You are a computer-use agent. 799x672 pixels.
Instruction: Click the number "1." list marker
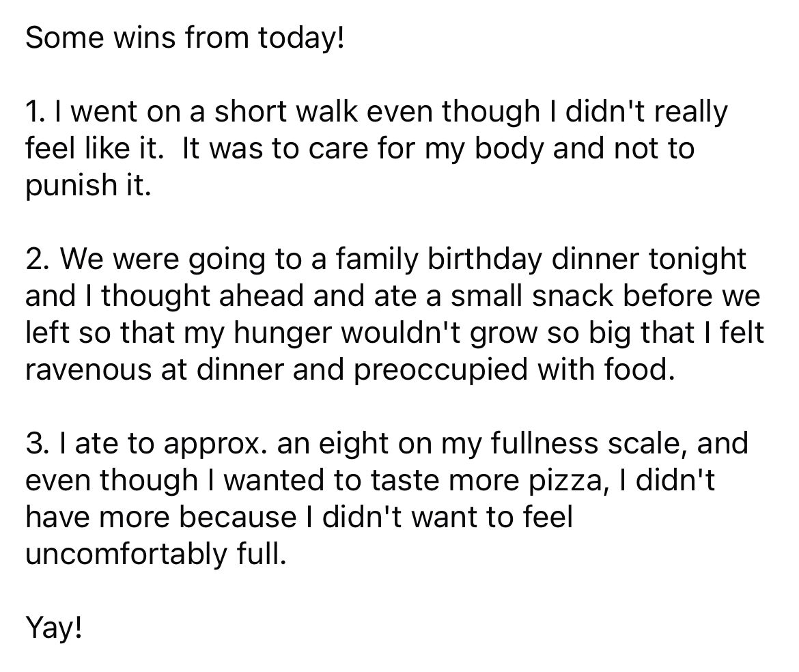click(37, 113)
